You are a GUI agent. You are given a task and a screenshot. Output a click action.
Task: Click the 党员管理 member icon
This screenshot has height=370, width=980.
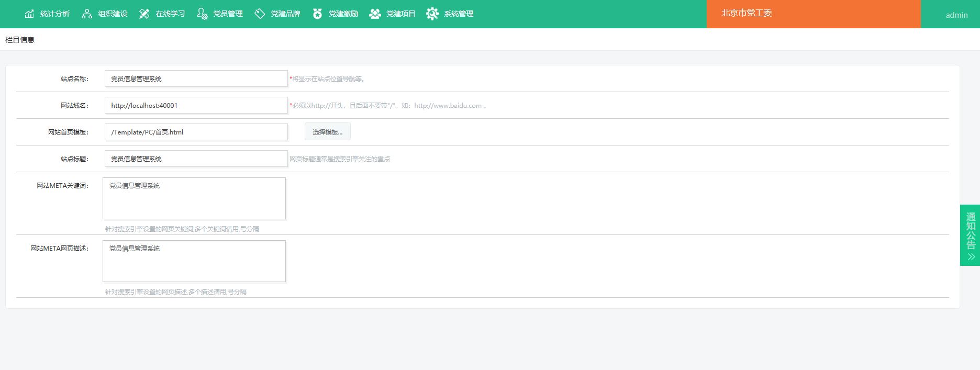coord(202,14)
